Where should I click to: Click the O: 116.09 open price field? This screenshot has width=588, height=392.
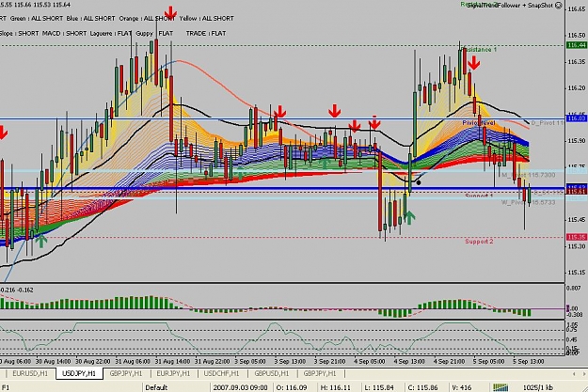(x=291, y=387)
